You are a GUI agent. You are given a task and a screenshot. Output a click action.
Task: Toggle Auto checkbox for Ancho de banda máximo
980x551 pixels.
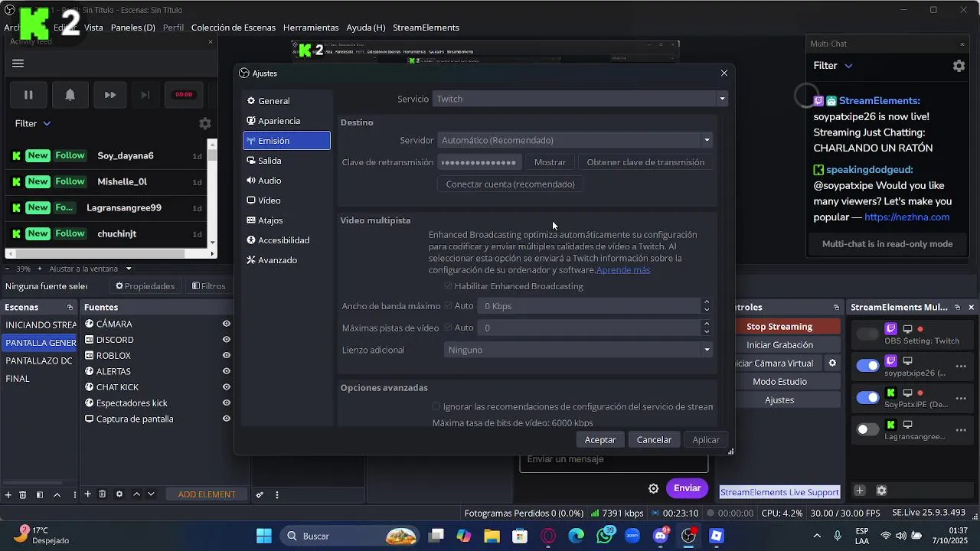pyautogui.click(x=448, y=306)
